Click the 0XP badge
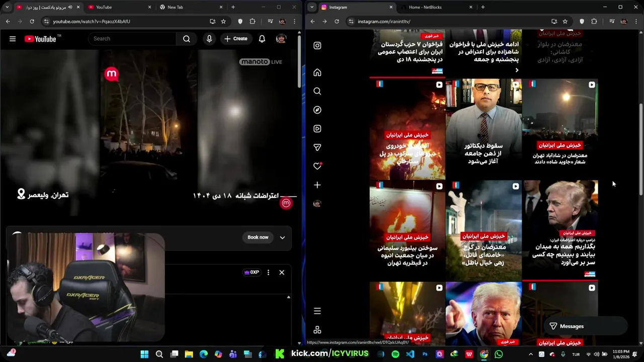 (x=252, y=273)
